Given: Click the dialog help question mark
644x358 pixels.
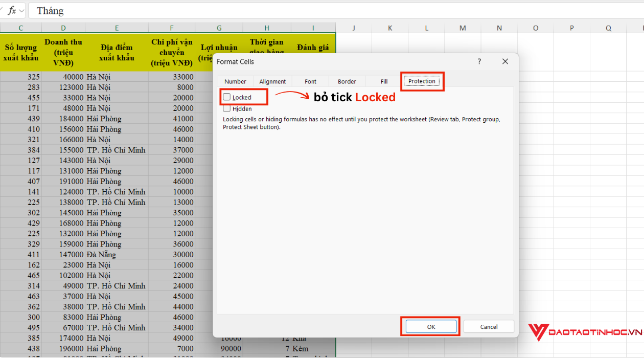Looking at the screenshot, I should click(x=479, y=61).
